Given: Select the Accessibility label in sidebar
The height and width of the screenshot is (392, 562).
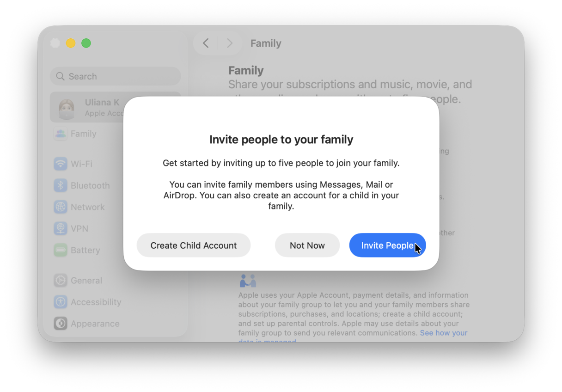Looking at the screenshot, I should pyautogui.click(x=96, y=302).
